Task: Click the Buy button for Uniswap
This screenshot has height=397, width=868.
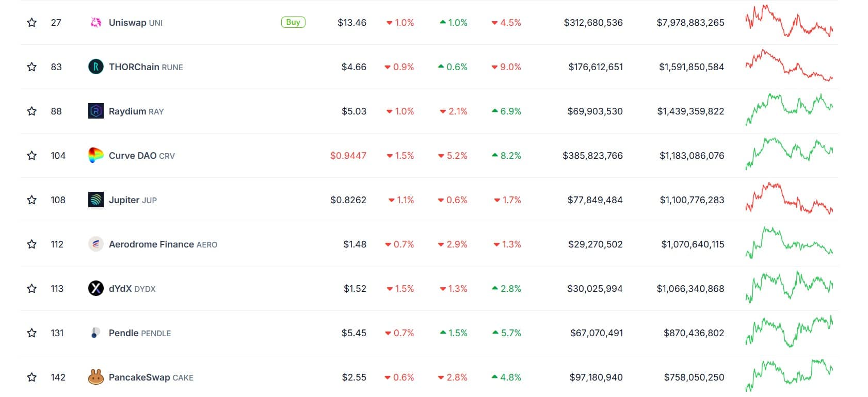Action: pyautogui.click(x=293, y=22)
